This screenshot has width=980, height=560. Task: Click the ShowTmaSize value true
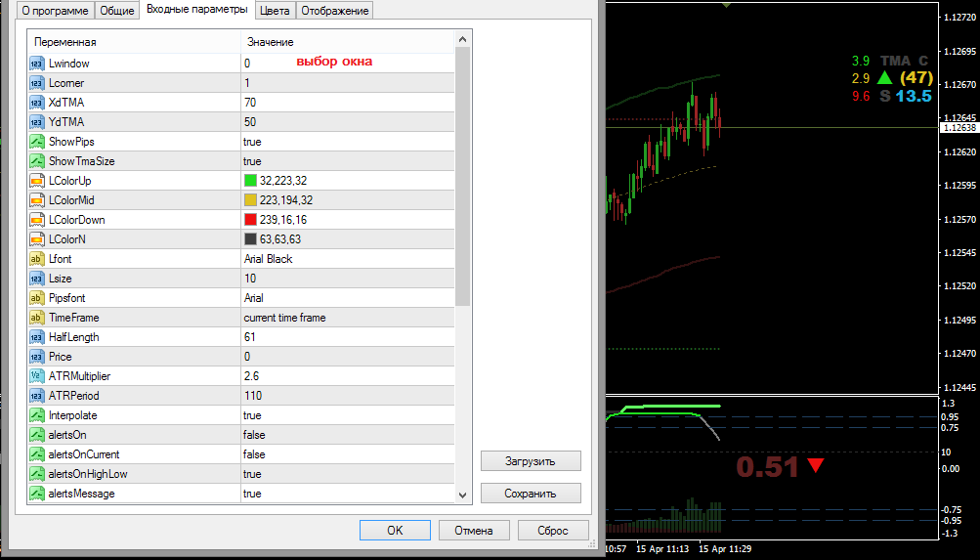pos(252,160)
